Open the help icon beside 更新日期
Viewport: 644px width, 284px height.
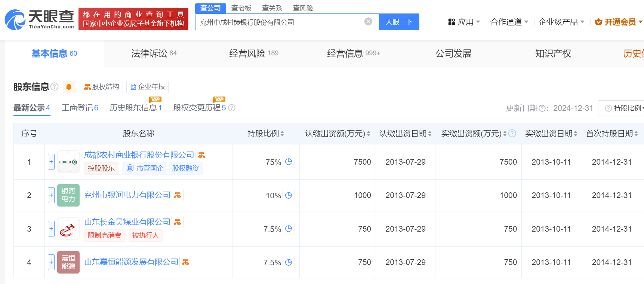(x=541, y=108)
